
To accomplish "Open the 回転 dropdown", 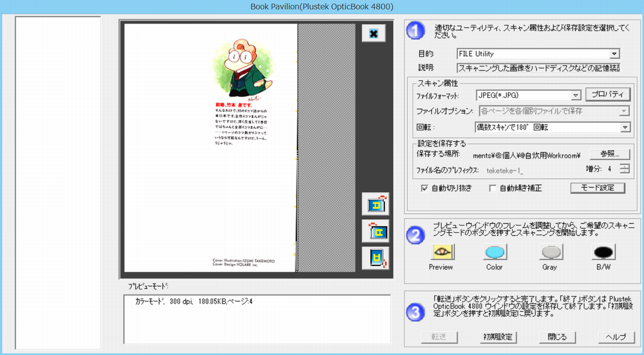I will pyautogui.click(x=624, y=128).
